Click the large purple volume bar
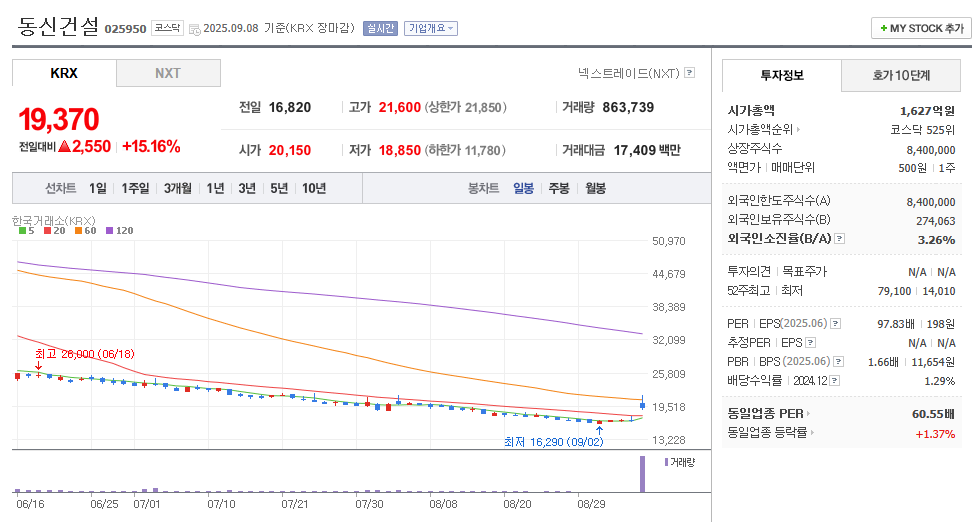The height and width of the screenshot is (522, 977). pyautogui.click(x=642, y=474)
